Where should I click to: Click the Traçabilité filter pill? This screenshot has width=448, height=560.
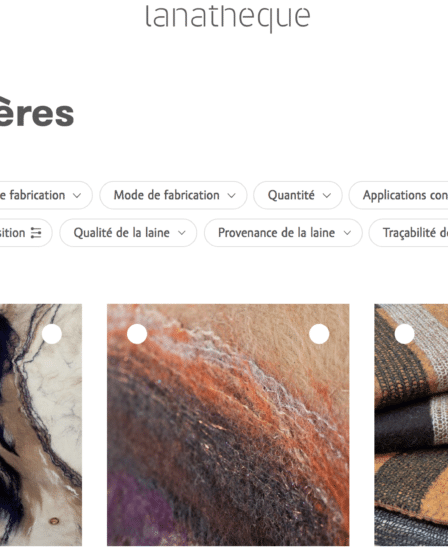click(x=409, y=233)
